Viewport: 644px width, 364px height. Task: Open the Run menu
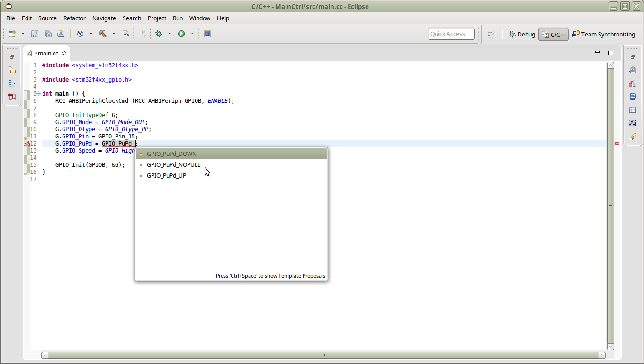point(178,18)
